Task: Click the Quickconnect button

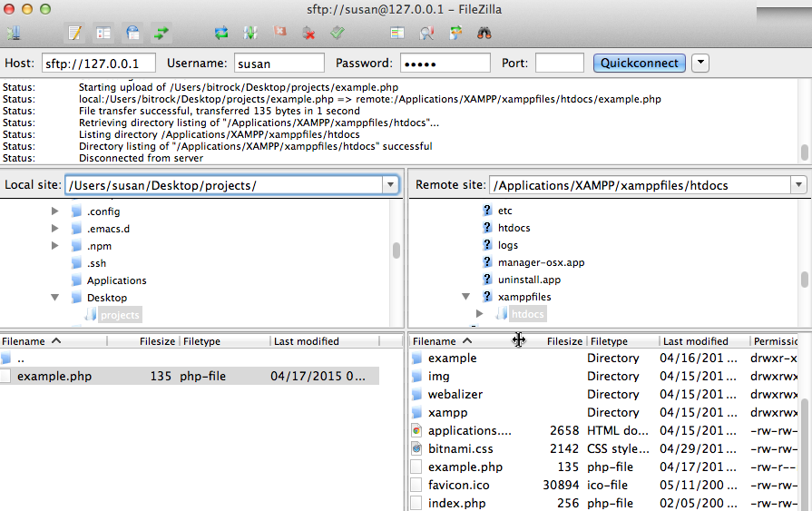Action: pos(639,64)
